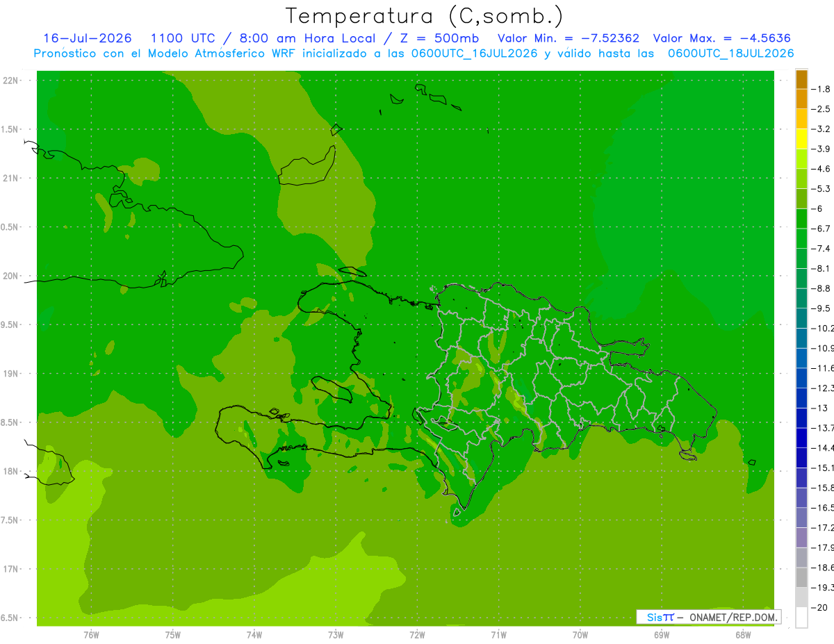
Task: Pick the yellow swatch between -3.2 and -3.9
Action: click(801, 139)
